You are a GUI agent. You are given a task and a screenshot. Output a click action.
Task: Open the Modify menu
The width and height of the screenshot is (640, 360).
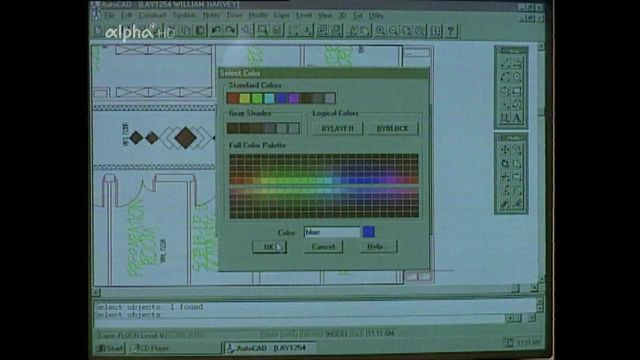[x=258, y=16]
